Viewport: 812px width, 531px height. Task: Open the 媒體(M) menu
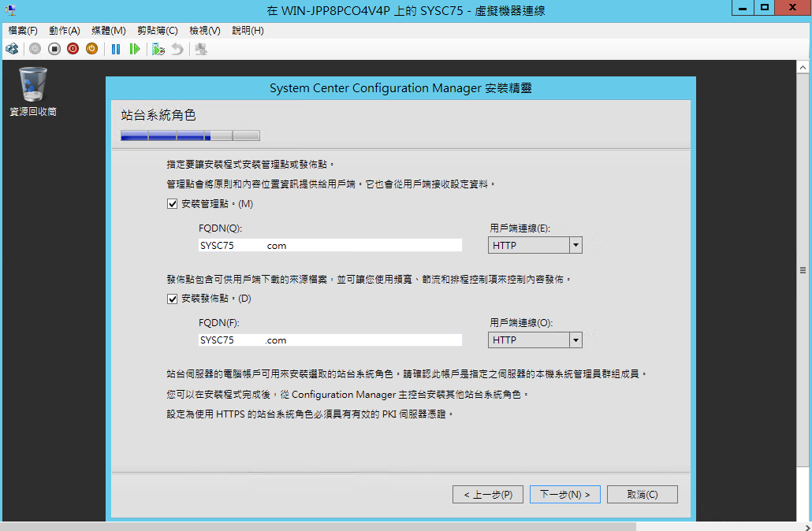click(109, 31)
